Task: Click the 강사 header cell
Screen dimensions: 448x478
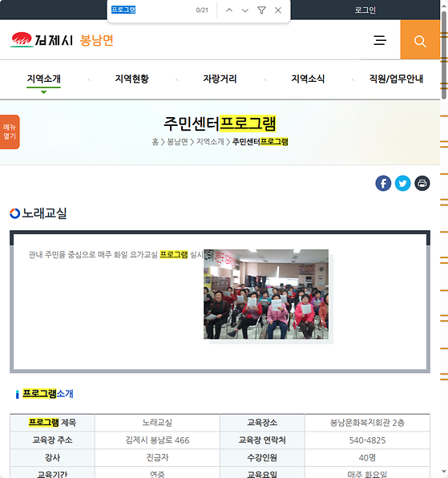Action: pos(52,457)
